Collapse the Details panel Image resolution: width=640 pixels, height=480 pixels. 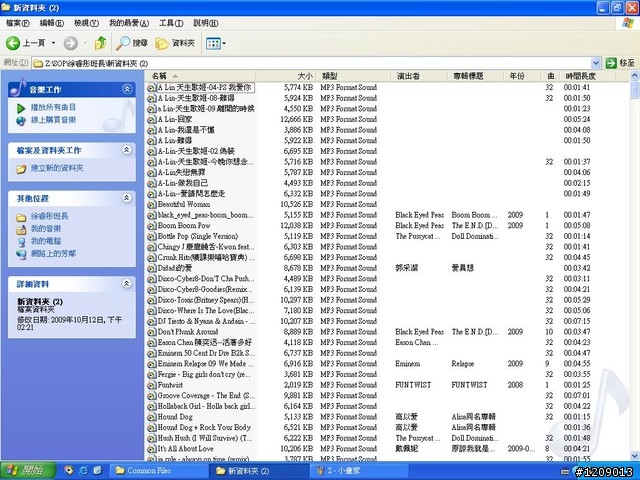click(x=127, y=283)
